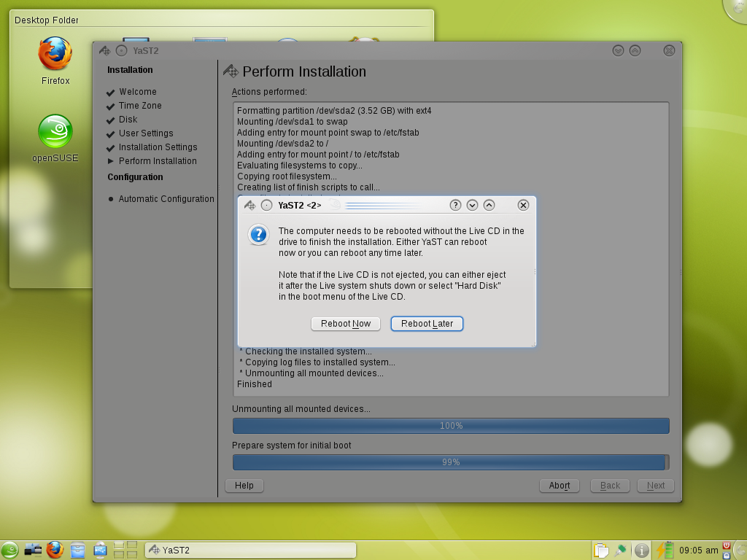Toggle the YaST2 <2> dialog on-all-desktops pin

tap(267, 205)
